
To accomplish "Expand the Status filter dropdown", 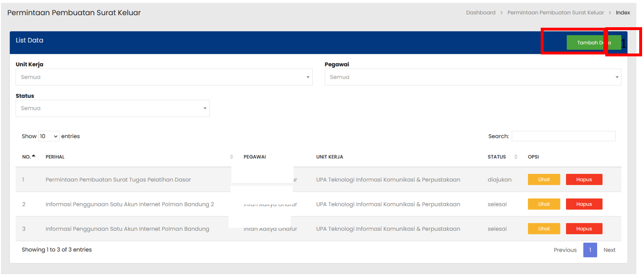I will click(112, 108).
